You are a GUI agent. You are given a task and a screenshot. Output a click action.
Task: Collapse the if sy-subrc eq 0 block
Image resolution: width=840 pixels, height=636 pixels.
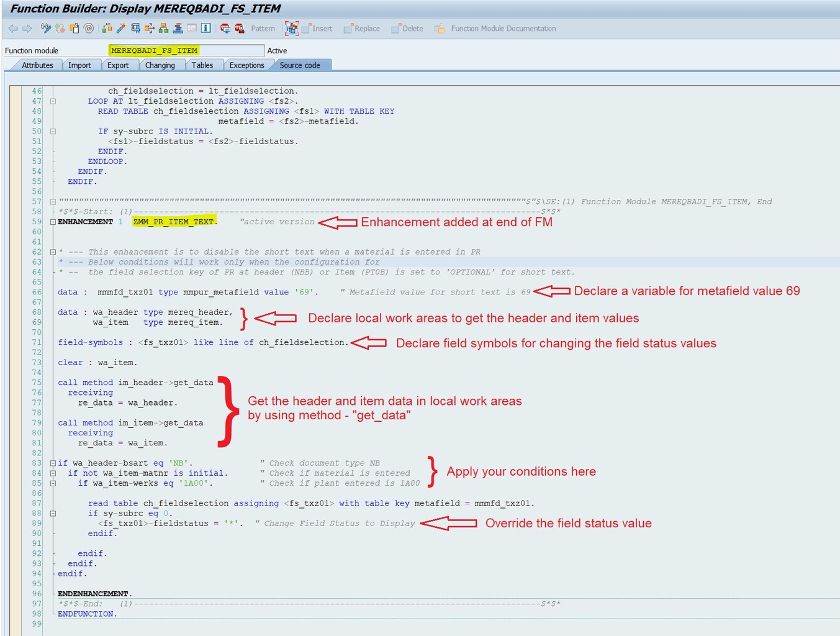pos(53,514)
